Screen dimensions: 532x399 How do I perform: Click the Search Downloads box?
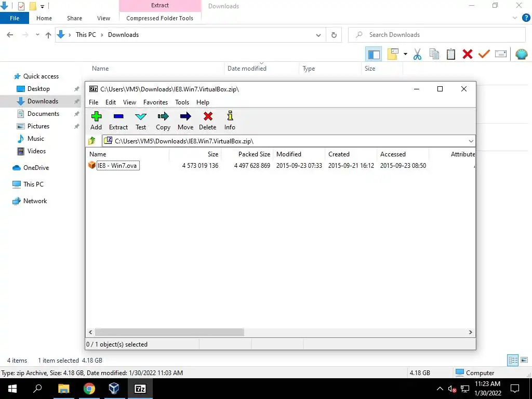click(x=436, y=35)
